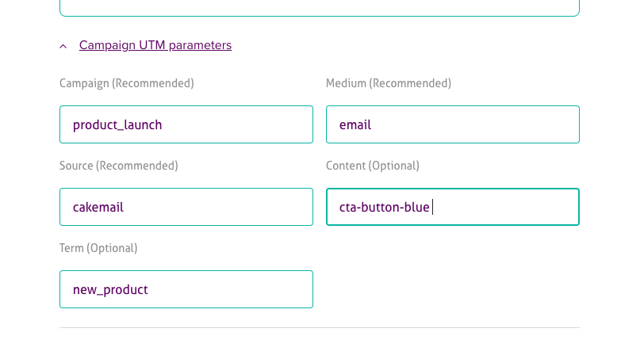Place cursor on the new_product text
Viewport: 644px width, 359px height.
110,289
